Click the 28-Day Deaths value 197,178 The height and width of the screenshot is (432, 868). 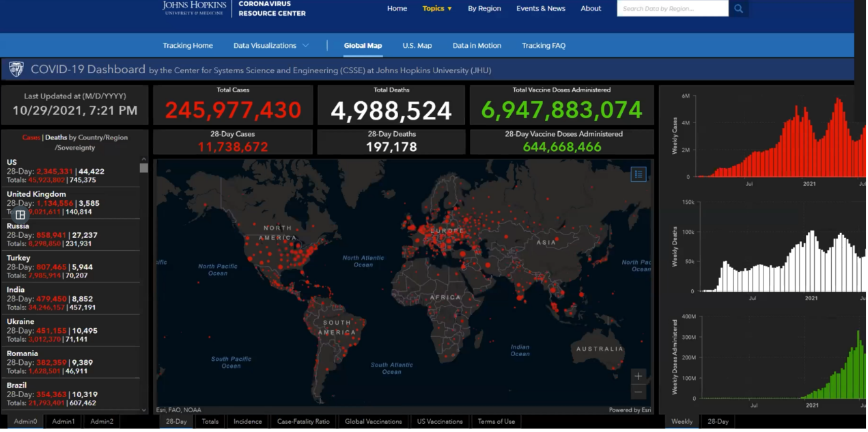[x=391, y=146]
